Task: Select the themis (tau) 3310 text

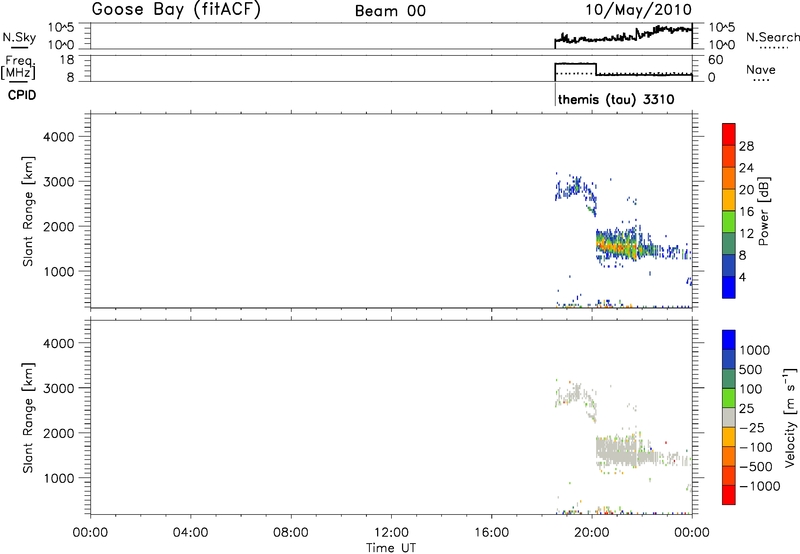Action: (616, 99)
